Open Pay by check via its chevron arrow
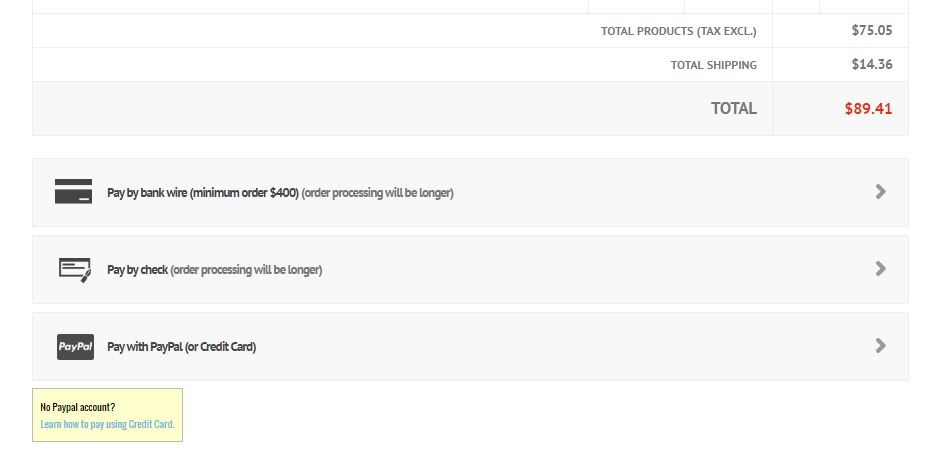Image resolution: width=942 pixels, height=454 pixels. (x=880, y=268)
